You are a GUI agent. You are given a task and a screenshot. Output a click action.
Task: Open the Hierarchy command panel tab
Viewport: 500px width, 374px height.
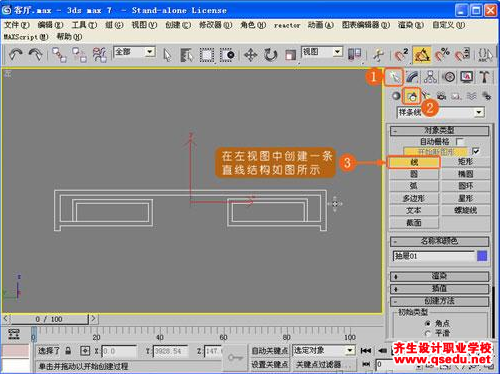click(x=431, y=77)
